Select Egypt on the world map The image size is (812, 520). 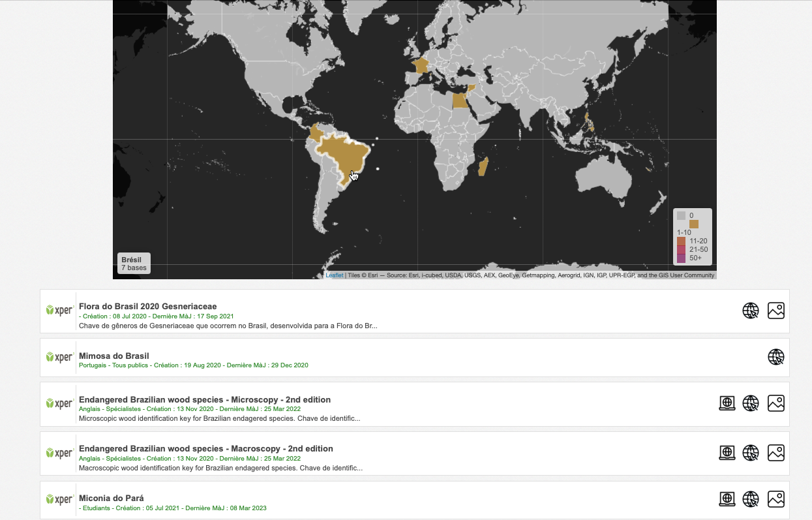(460, 100)
